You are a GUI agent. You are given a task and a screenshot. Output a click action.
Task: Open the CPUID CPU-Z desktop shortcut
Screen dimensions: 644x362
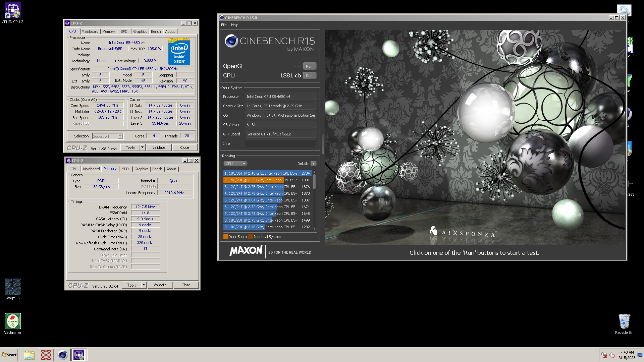tap(12, 13)
